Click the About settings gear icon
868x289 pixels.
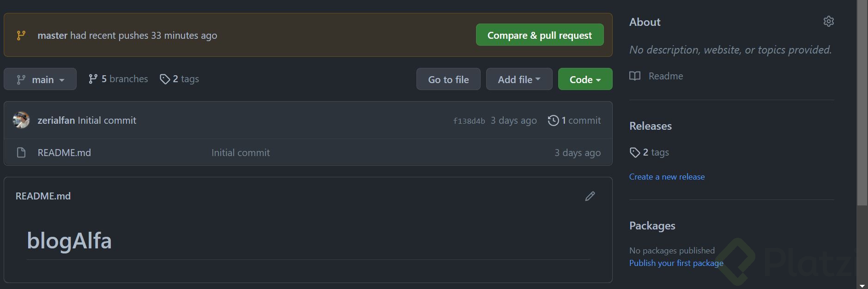[x=828, y=22]
